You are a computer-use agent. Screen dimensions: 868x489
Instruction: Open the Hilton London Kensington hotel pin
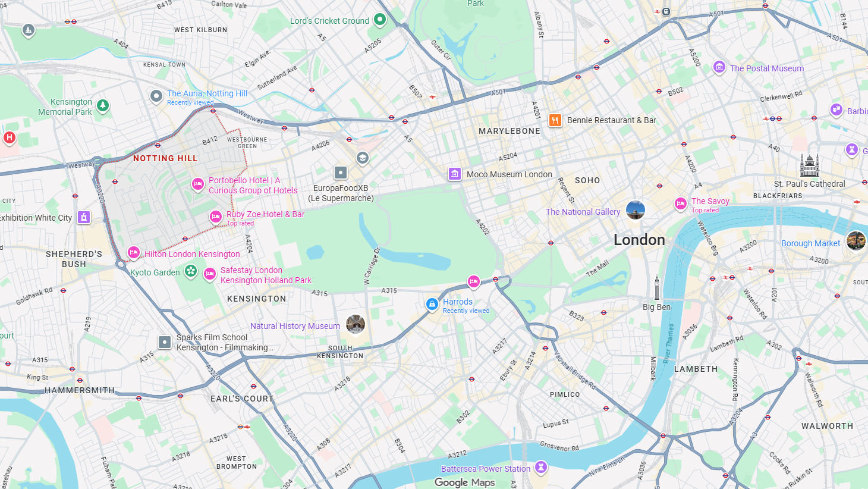134,253
